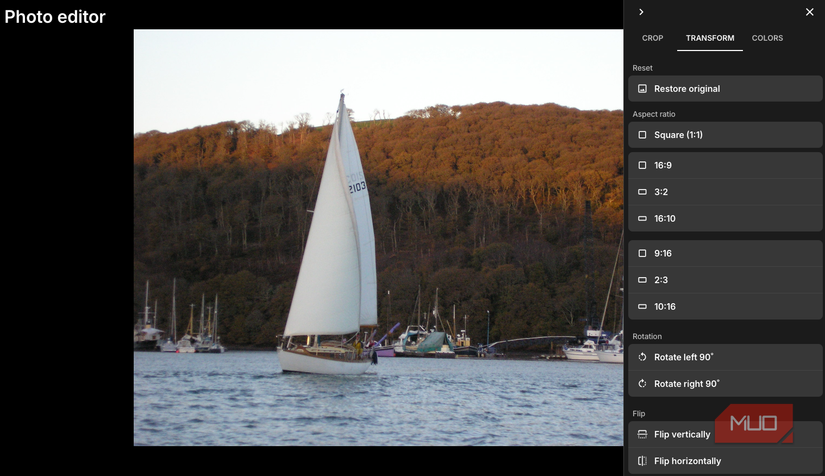Image resolution: width=825 pixels, height=476 pixels.
Task: Click the sailboat photo preview
Action: point(378,238)
